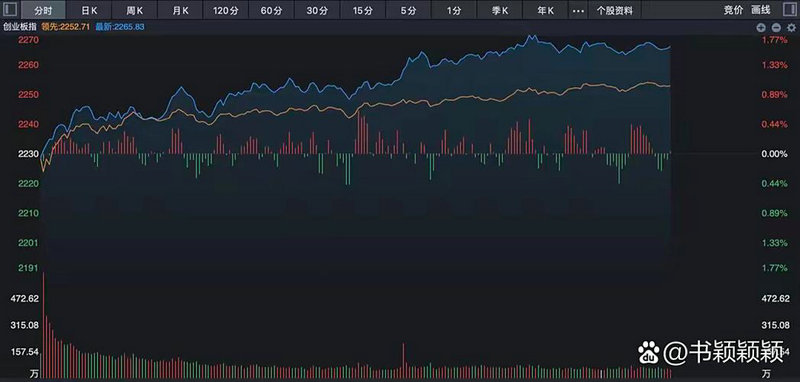Click the red 1.33% right axis label
Screen dimensions: 800x382
[774, 65]
